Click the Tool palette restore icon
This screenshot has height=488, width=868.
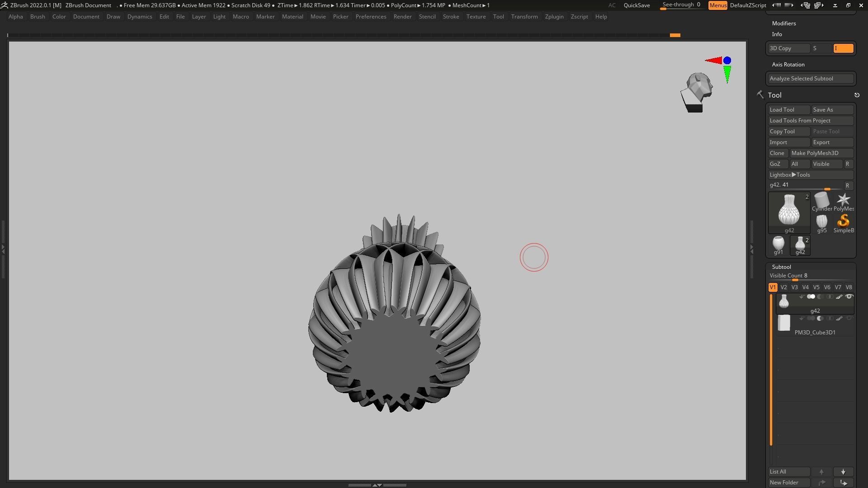[x=857, y=95]
